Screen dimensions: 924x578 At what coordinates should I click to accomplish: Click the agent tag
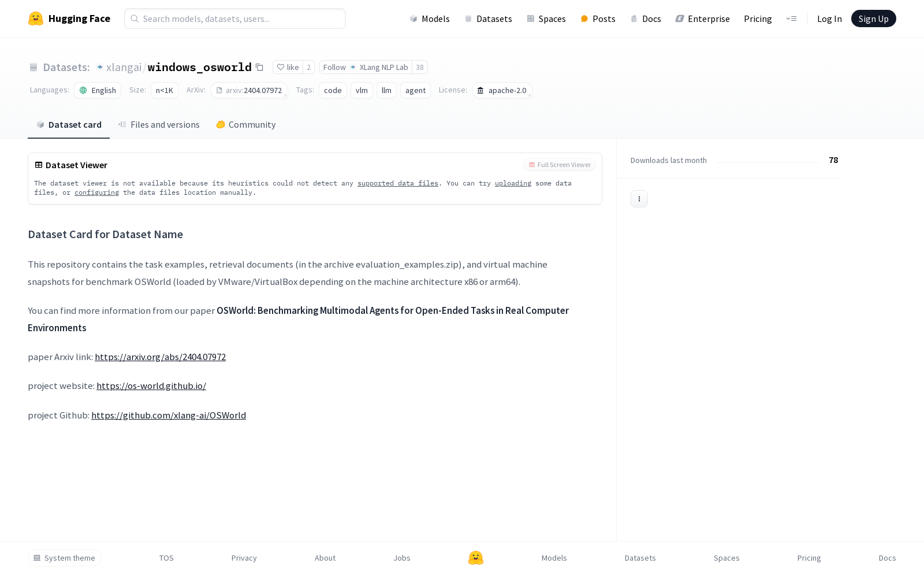pos(415,90)
